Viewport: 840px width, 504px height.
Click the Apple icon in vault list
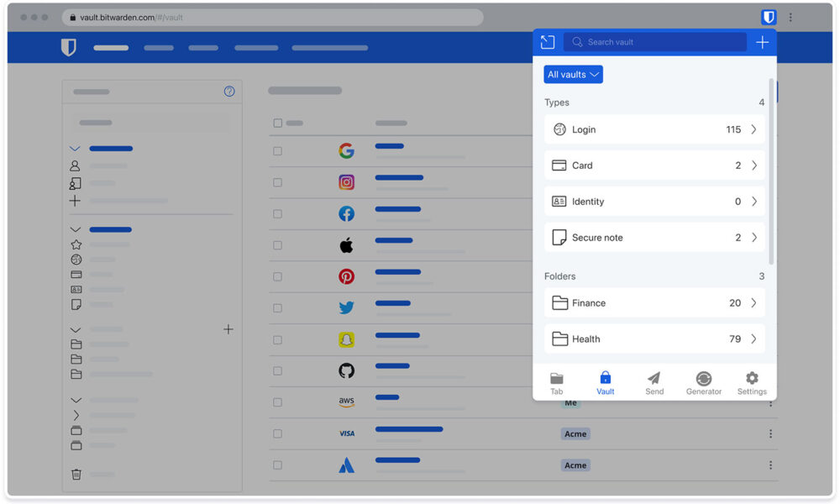pyautogui.click(x=347, y=245)
